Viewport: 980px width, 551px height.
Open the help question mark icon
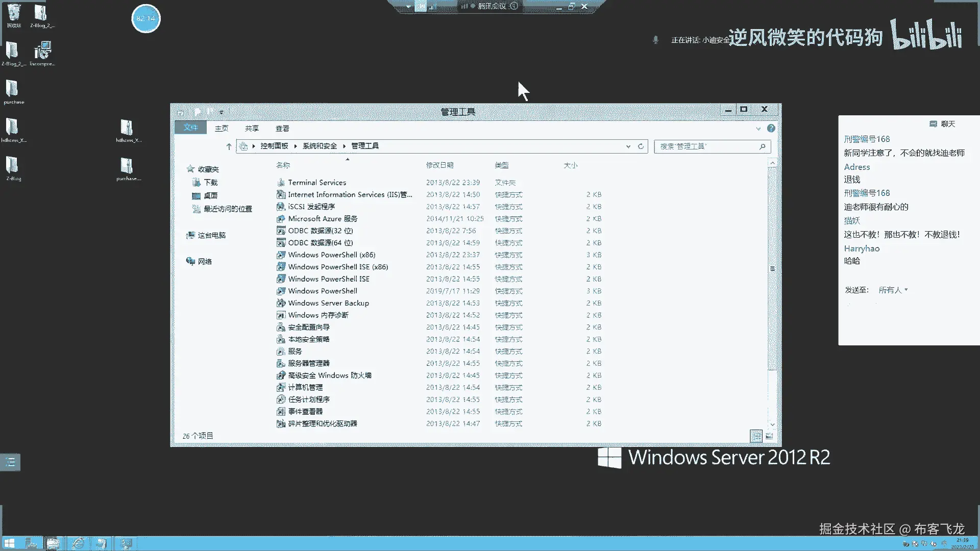pyautogui.click(x=771, y=129)
